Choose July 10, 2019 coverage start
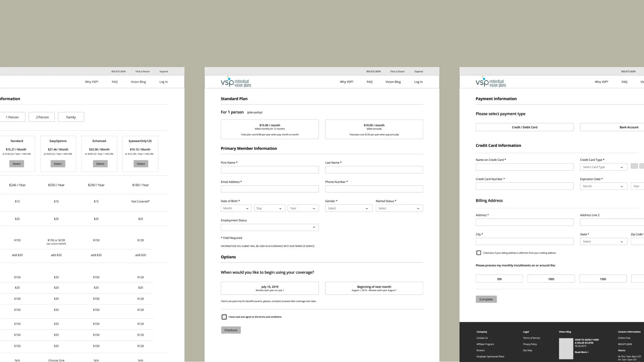 (x=270, y=288)
